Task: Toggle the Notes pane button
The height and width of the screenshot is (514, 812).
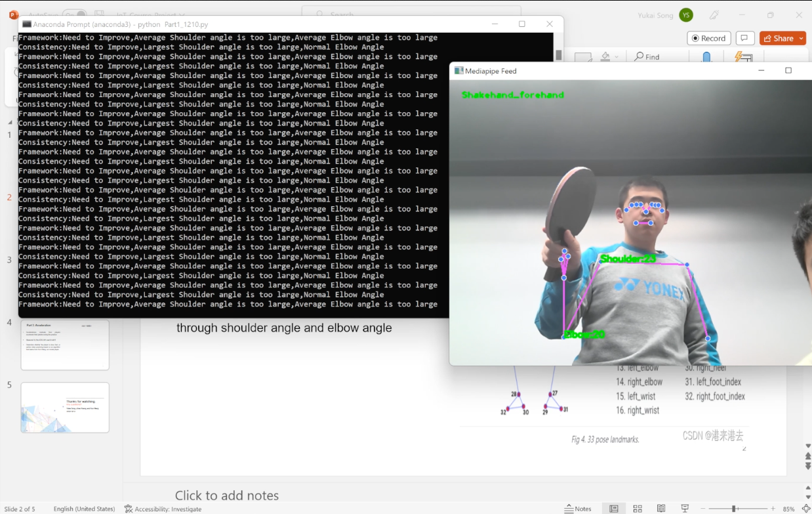Action: tap(579, 509)
